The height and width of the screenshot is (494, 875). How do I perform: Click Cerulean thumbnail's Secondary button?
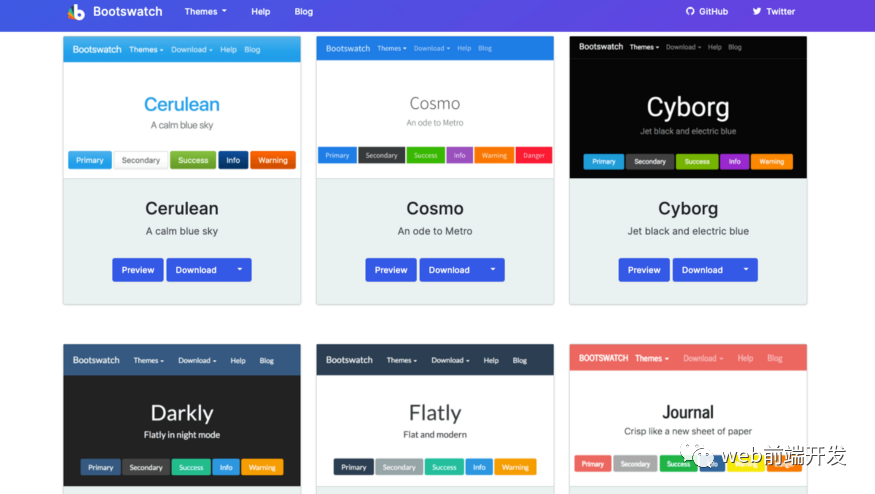[x=141, y=160]
